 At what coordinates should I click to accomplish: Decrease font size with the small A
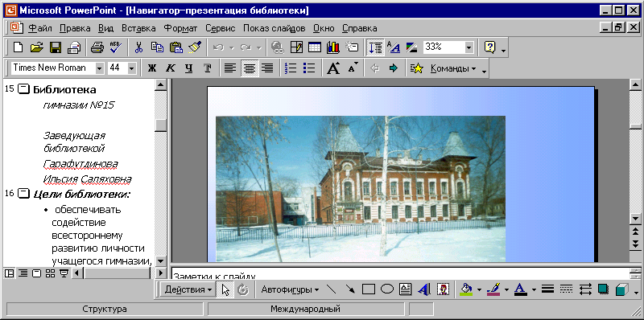[x=353, y=68]
